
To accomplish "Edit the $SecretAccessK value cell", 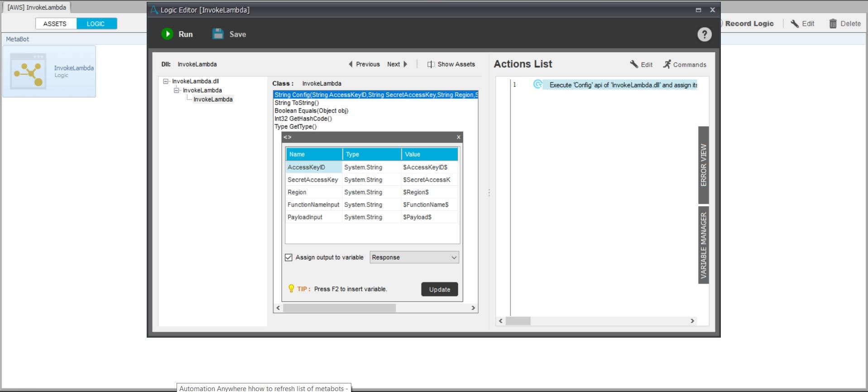I will 430,180.
